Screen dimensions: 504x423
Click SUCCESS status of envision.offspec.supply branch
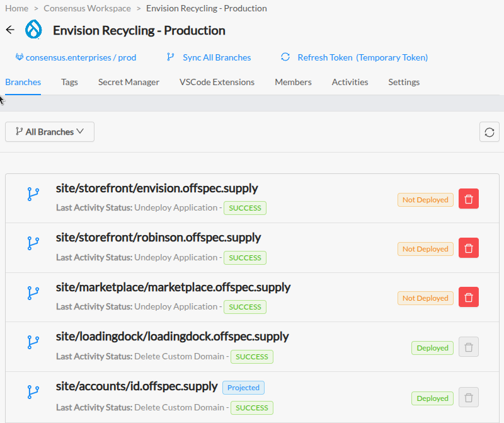point(245,208)
